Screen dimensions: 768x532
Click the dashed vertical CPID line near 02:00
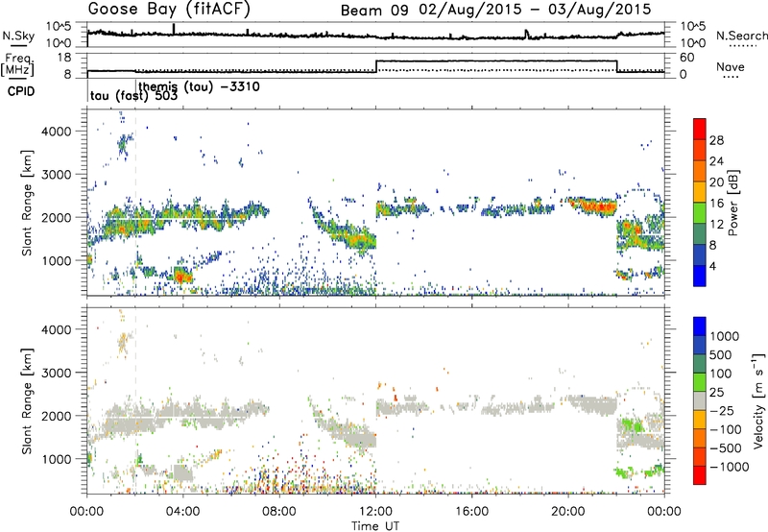pos(135,203)
